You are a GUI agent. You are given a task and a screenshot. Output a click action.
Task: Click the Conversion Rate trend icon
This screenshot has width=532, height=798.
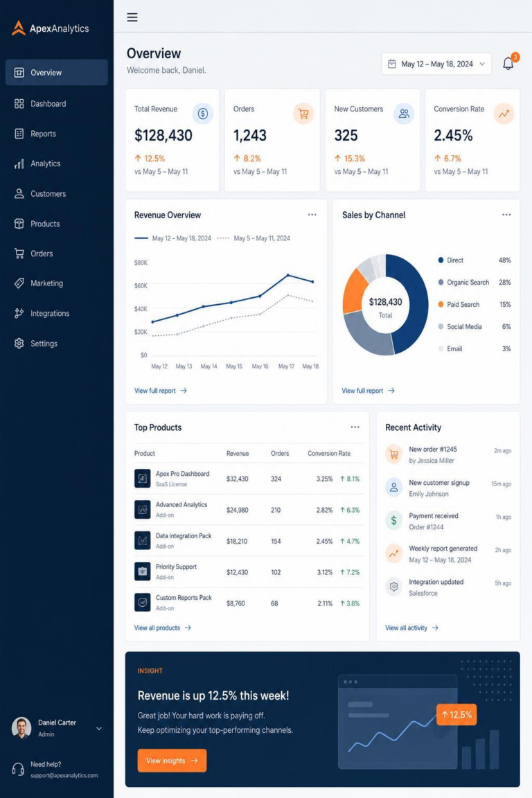[x=504, y=114]
